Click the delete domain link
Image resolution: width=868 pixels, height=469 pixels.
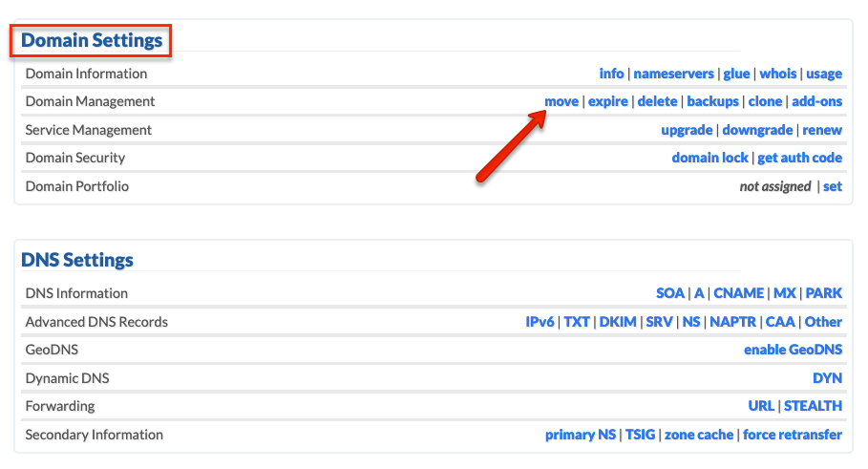pos(657,101)
